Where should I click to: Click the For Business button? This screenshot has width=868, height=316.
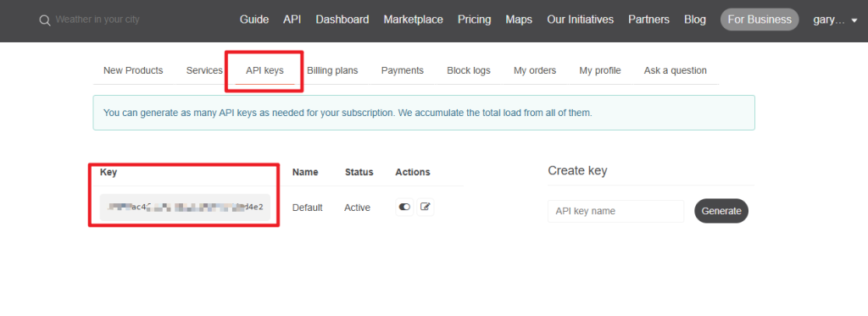(x=759, y=19)
